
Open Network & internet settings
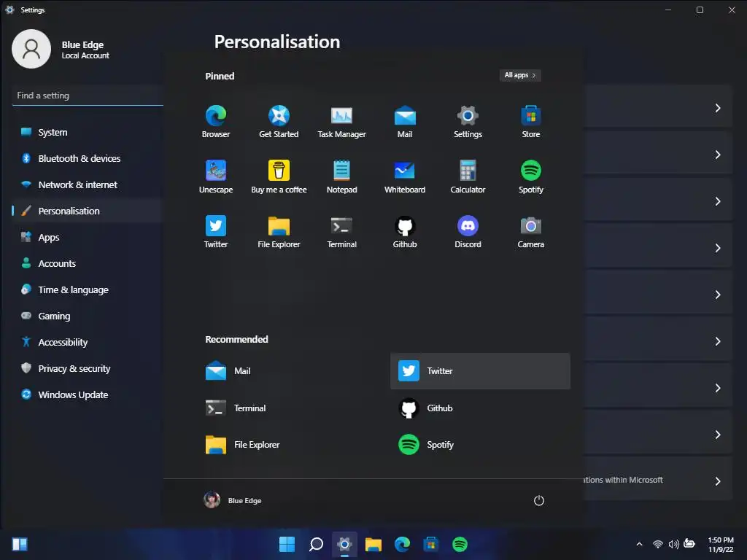[88, 184]
